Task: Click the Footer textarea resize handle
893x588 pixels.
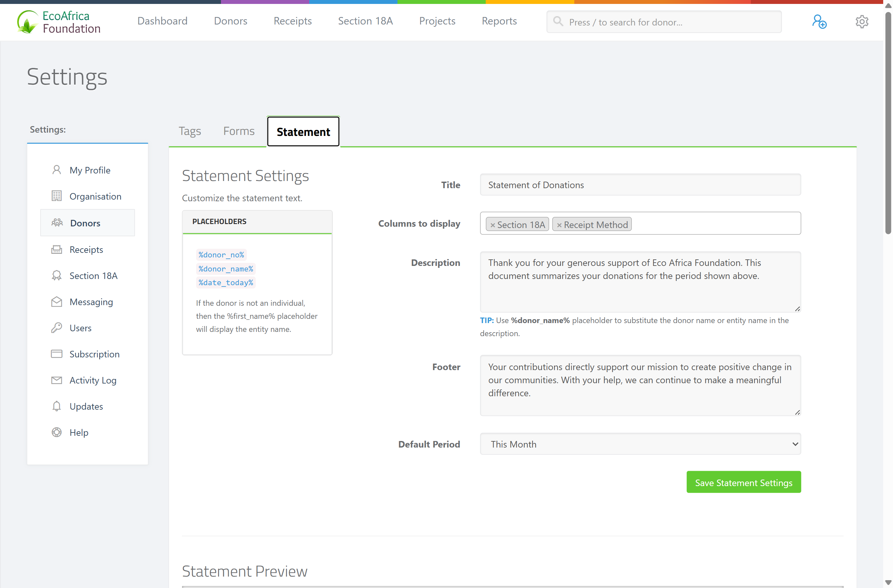Action: pos(797,413)
